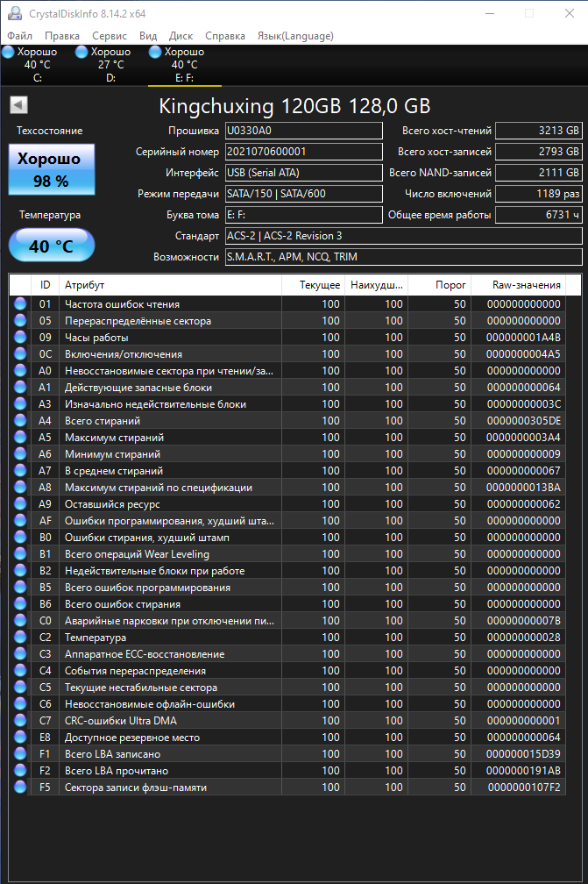Click status orb for Перераспределённые сектора row
The image size is (588, 884).
pyautogui.click(x=20, y=320)
